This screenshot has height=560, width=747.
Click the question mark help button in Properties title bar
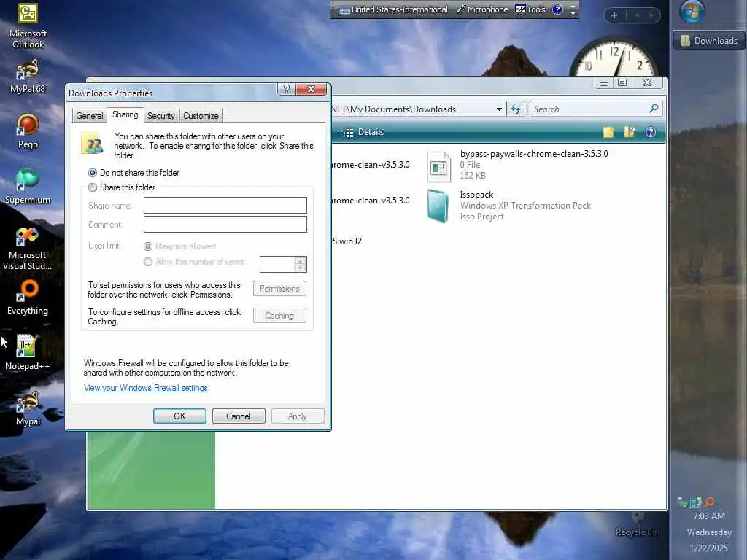(x=286, y=89)
